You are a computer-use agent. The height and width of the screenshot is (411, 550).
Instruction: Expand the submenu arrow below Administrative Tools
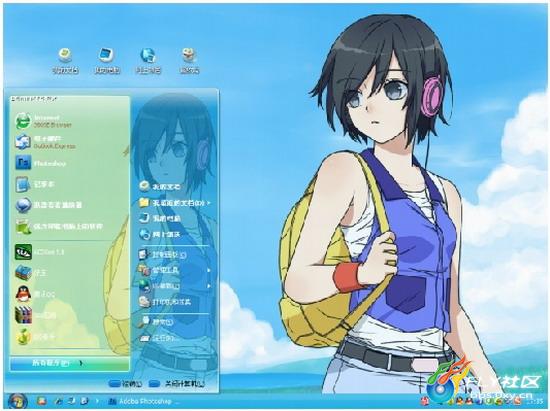click(x=209, y=286)
